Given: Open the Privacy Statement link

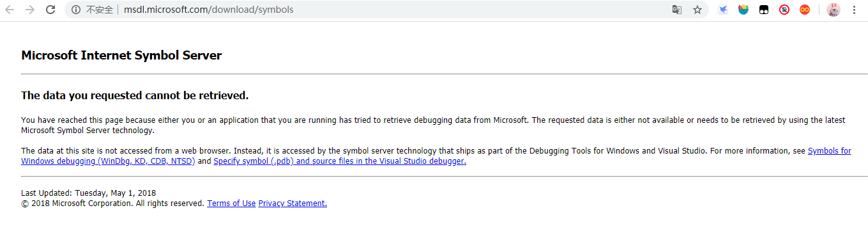Looking at the screenshot, I should (293, 203).
